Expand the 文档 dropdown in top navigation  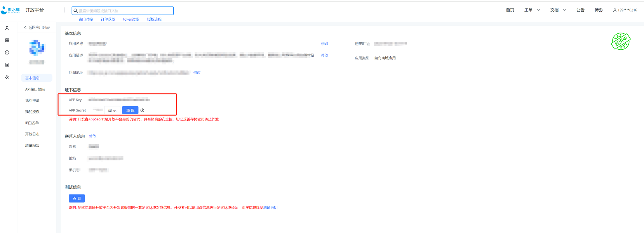pos(558,10)
